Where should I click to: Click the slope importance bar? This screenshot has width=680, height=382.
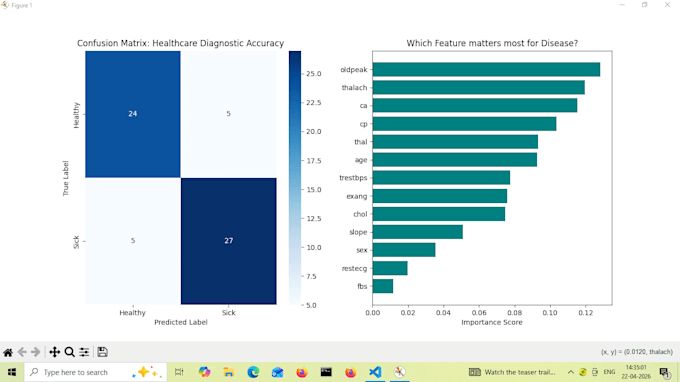click(x=418, y=232)
